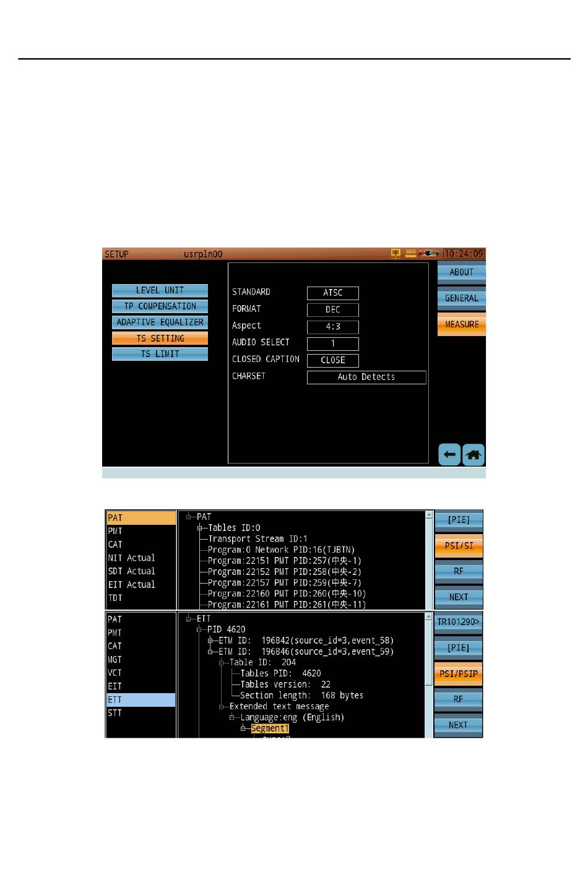Select the MEASURE tab
Image resolution: width=588 pixels, height=872 pixels.
click(x=461, y=324)
